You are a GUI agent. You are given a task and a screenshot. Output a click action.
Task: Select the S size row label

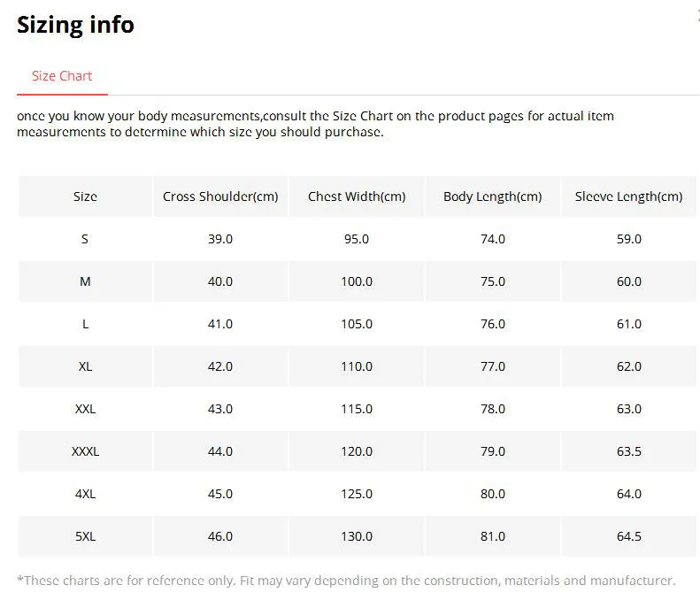click(85, 239)
